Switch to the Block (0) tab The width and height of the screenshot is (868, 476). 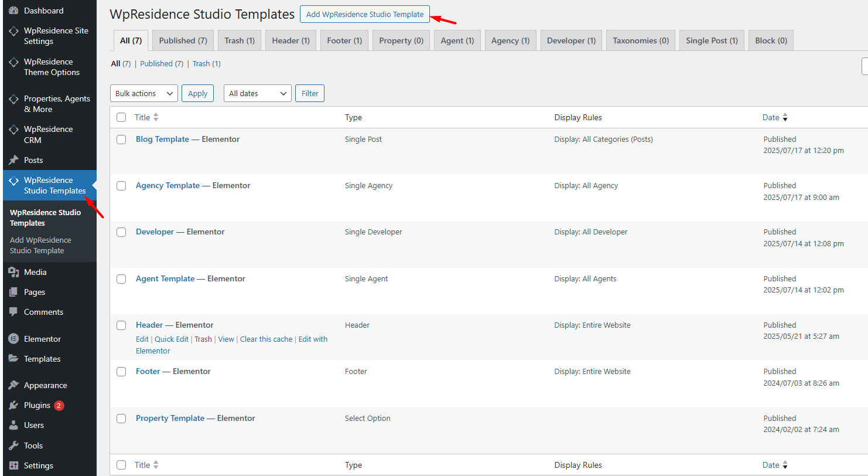[x=771, y=40]
